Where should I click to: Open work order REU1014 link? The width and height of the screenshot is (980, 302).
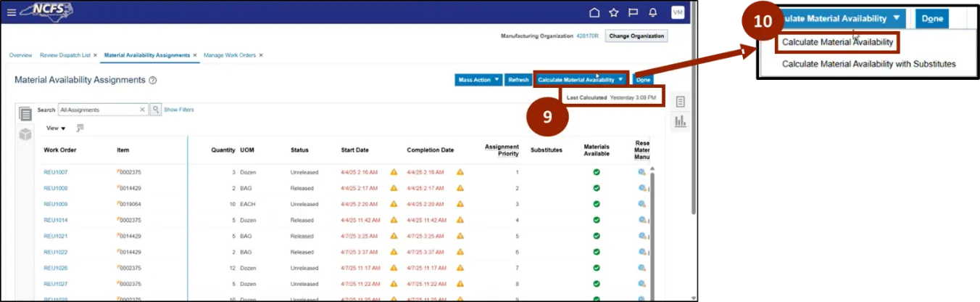pos(55,220)
